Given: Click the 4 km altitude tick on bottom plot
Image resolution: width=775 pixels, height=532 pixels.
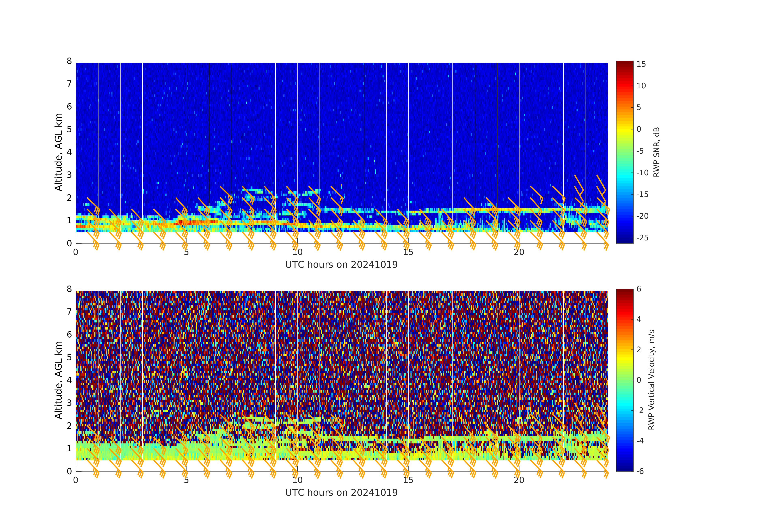Looking at the screenshot, I should 69,380.
